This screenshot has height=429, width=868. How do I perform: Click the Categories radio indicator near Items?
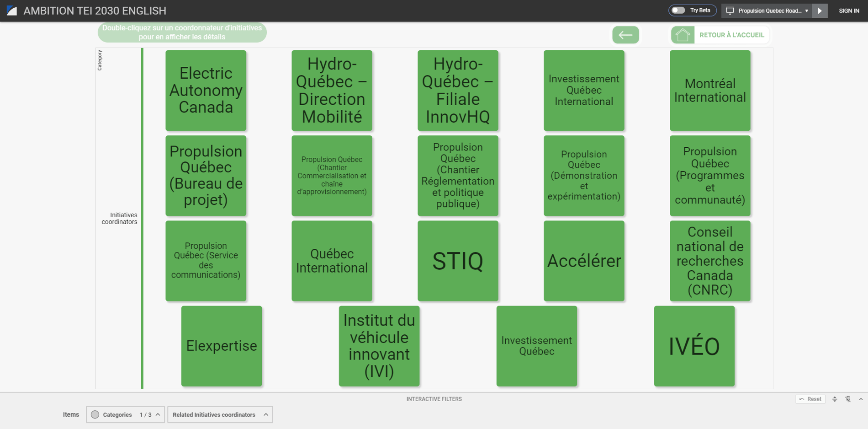pos(95,414)
